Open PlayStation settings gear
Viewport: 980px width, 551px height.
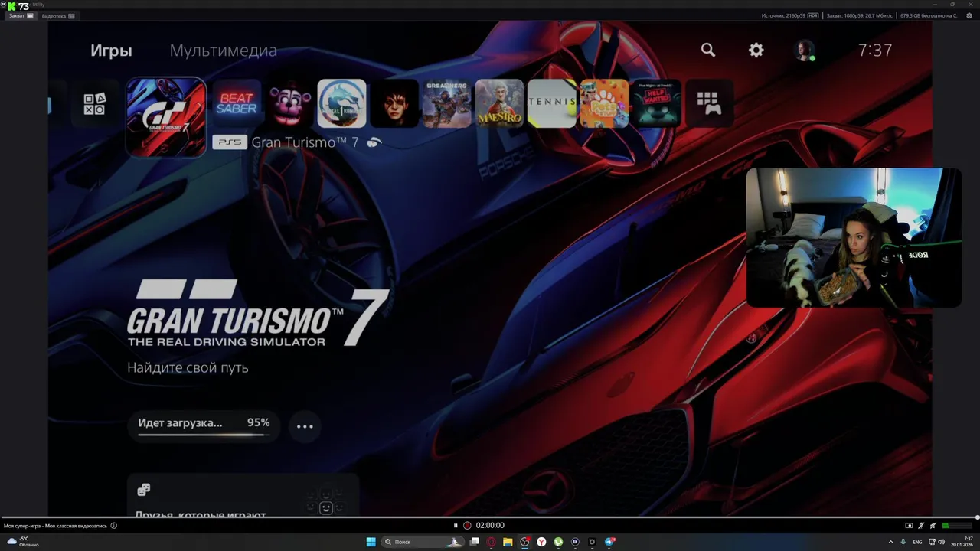[x=756, y=50]
